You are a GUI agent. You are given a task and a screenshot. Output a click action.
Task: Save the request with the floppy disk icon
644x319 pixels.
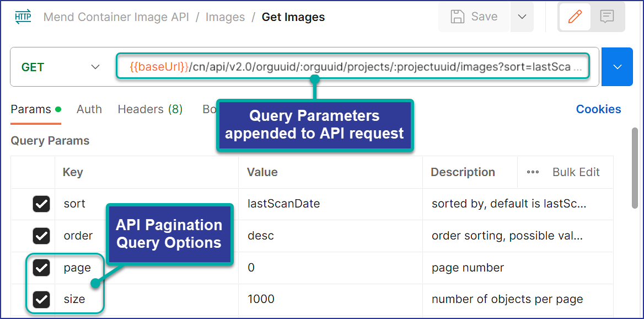tap(473, 17)
